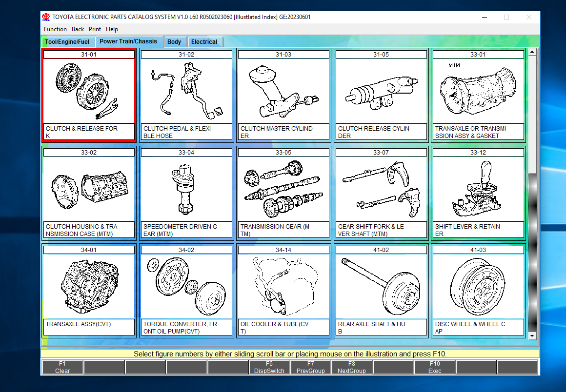Open the Disc Wheel & Wheel Cap figure
566x392 pixels.
pos(478,285)
